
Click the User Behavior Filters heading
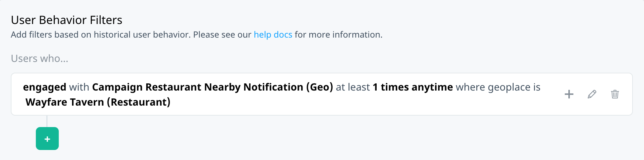(67, 20)
